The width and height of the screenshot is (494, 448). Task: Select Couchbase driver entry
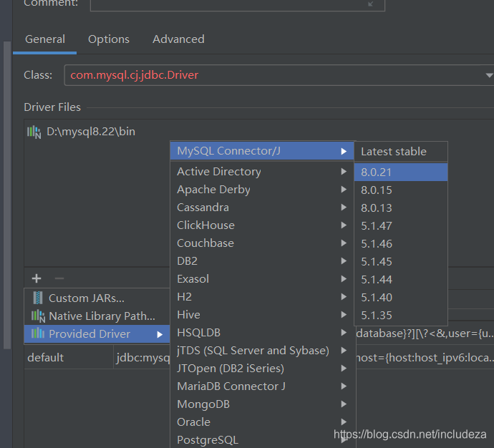click(x=263, y=243)
